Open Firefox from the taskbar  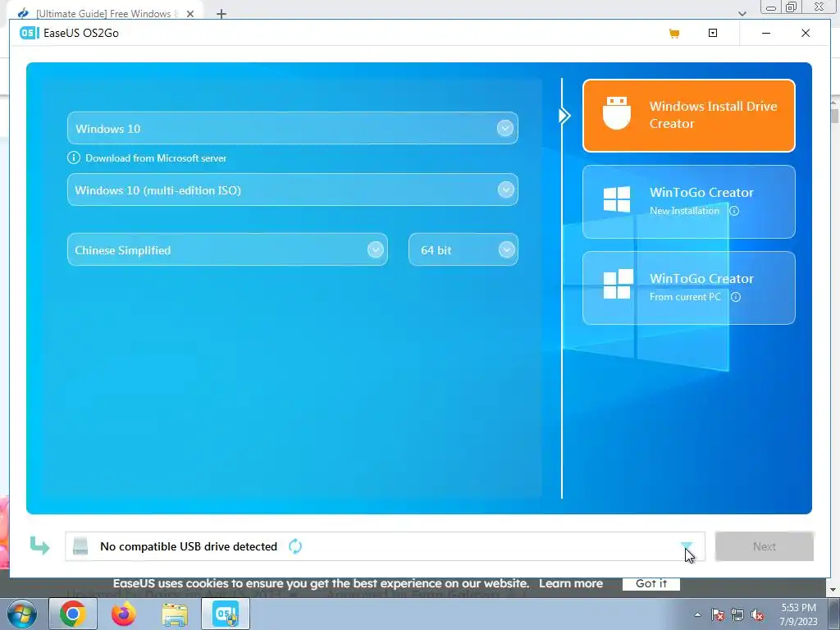[123, 614]
